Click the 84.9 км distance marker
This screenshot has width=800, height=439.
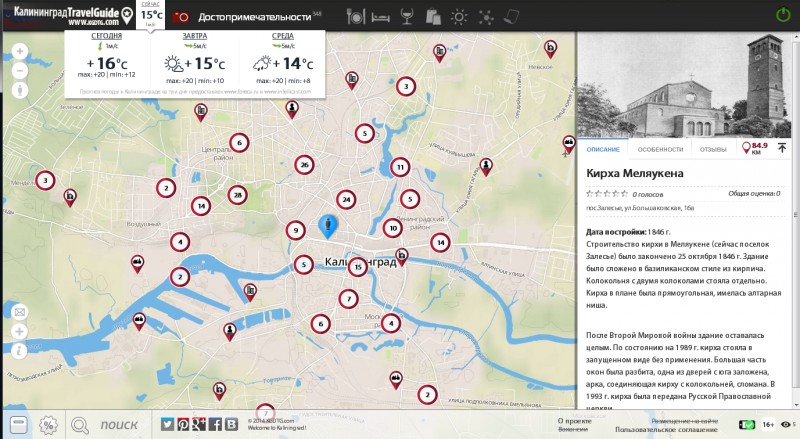(755, 149)
